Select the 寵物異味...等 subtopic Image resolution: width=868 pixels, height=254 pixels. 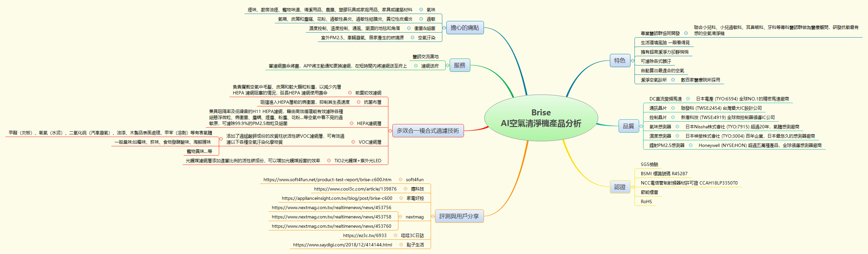(x=200, y=151)
